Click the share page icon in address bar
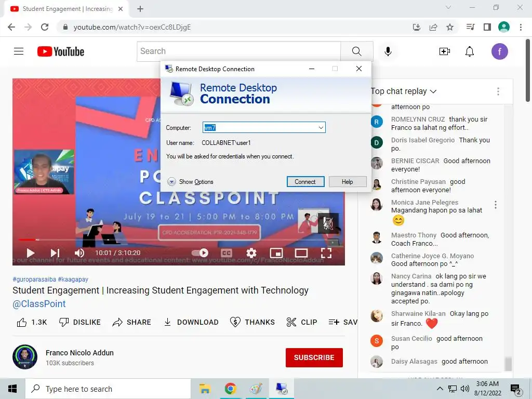This screenshot has height=399, width=532. tap(433, 27)
